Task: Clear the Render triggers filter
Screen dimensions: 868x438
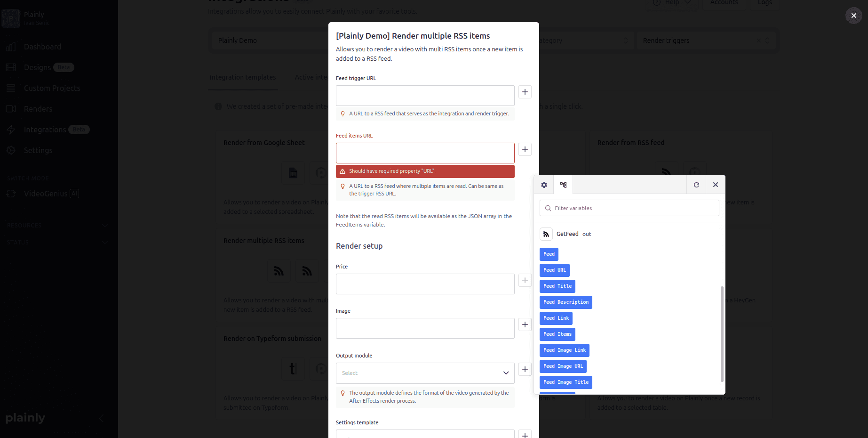Action: [758, 41]
